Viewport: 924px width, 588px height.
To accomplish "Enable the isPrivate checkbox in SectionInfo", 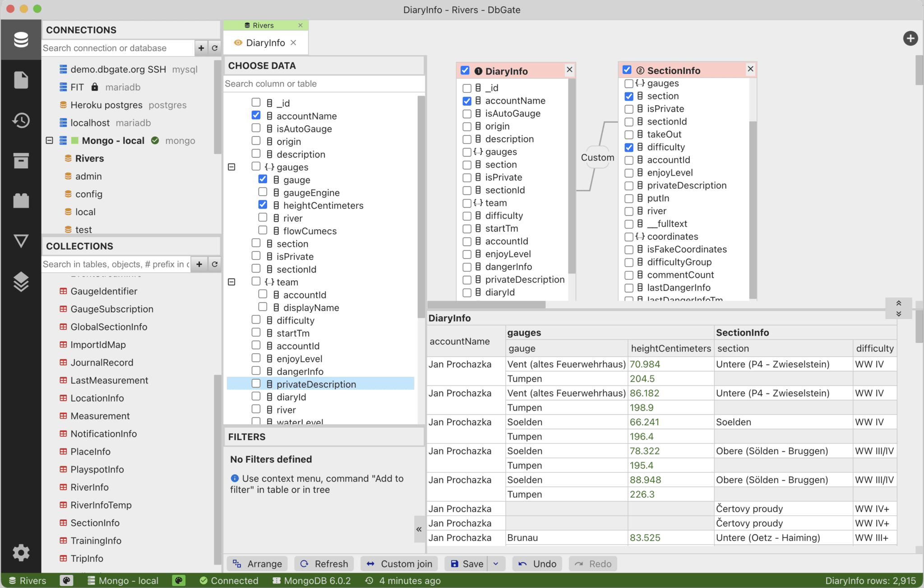I will (628, 109).
